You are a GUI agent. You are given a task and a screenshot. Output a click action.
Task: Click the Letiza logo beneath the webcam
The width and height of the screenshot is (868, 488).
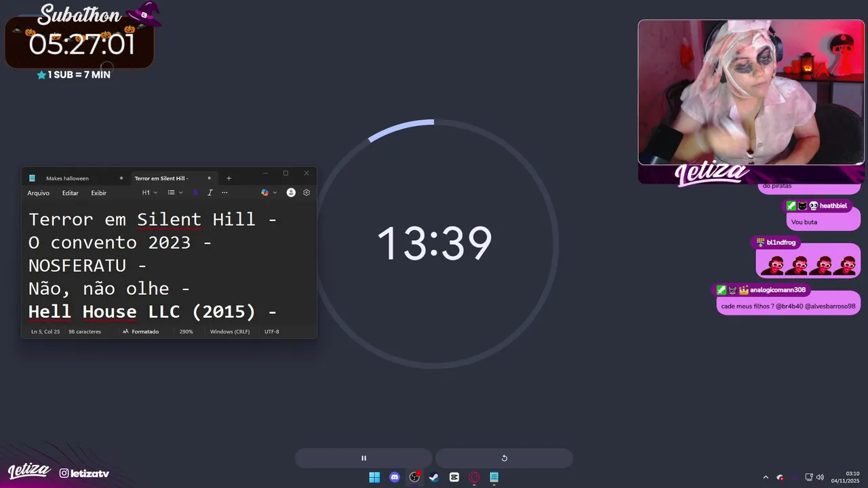click(712, 174)
